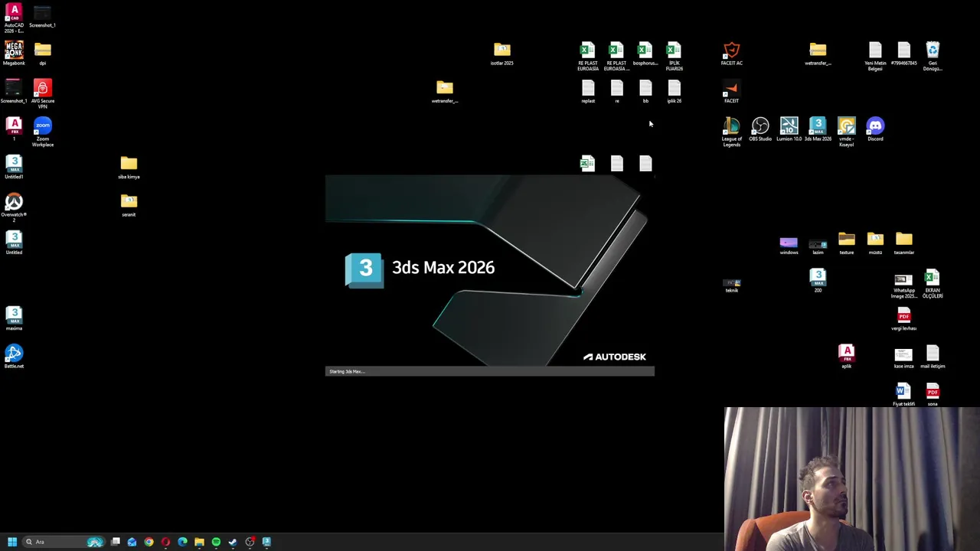Select the aplik FBX file

[846, 357]
